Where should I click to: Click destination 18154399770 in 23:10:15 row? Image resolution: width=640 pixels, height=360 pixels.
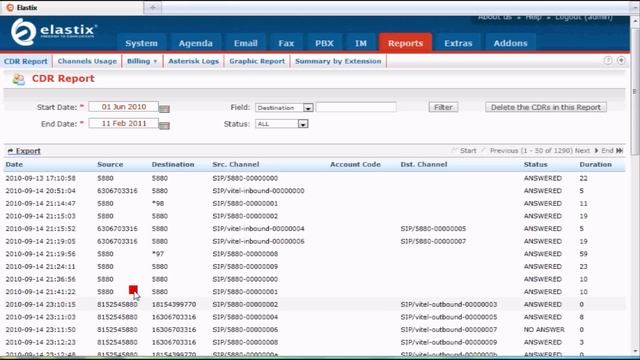pyautogui.click(x=174, y=304)
